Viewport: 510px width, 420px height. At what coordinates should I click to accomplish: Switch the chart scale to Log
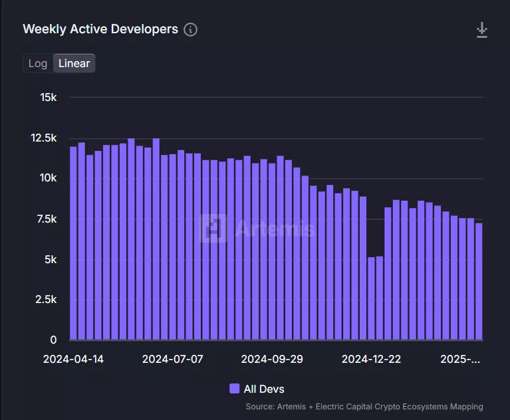point(38,64)
